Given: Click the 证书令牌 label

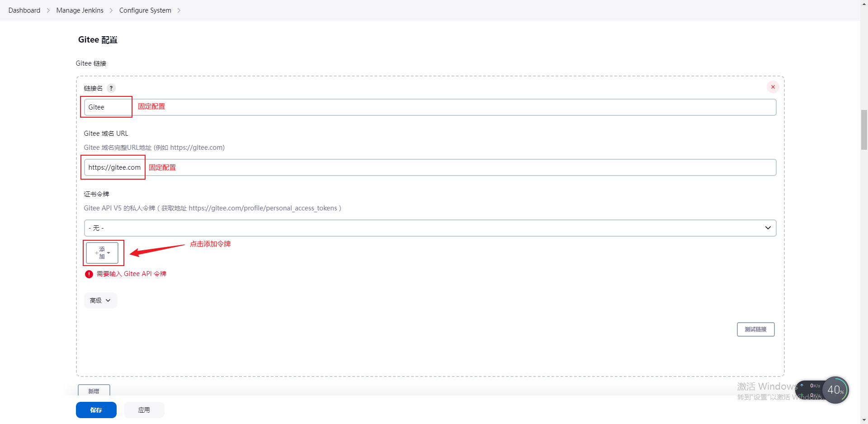Looking at the screenshot, I should pos(96,194).
